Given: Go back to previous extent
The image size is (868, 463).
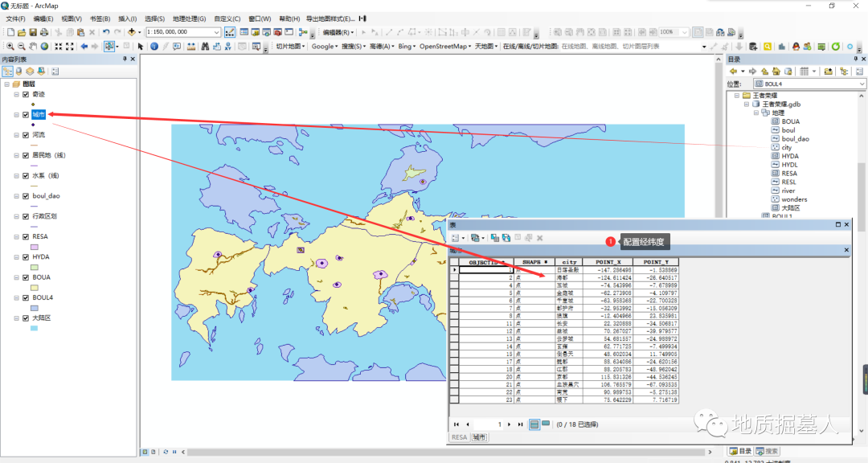Looking at the screenshot, I should click(x=84, y=47).
